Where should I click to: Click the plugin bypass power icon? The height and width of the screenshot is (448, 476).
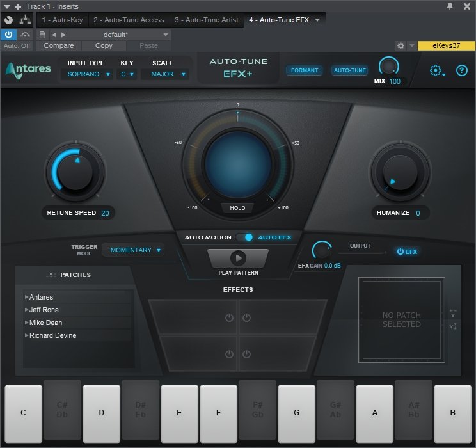point(9,35)
